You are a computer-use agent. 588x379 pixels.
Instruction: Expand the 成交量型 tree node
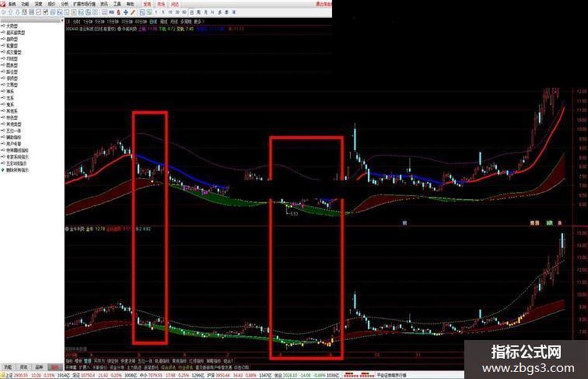[x=14, y=52]
